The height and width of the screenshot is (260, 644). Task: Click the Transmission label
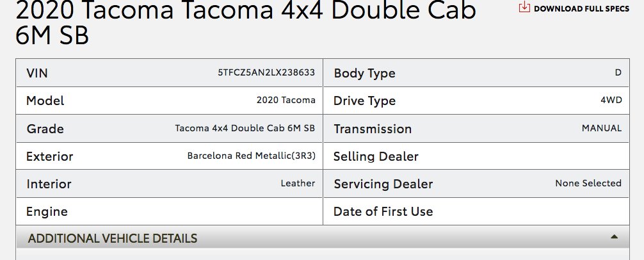(x=373, y=129)
